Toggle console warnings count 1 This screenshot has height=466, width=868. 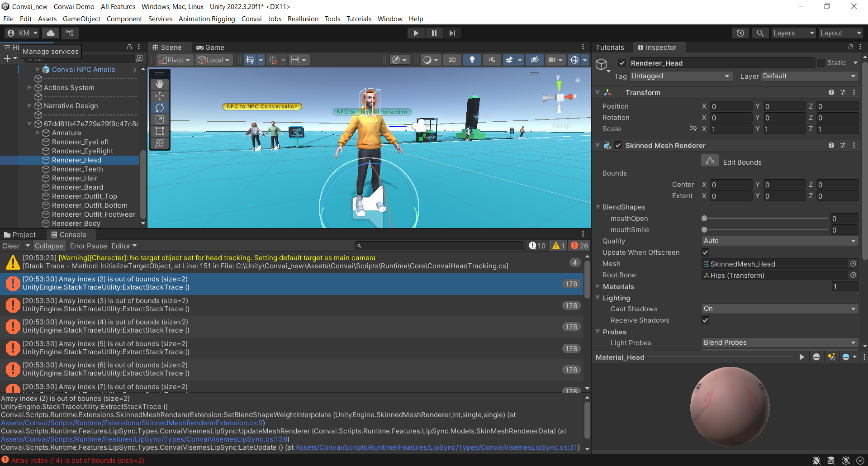point(559,246)
